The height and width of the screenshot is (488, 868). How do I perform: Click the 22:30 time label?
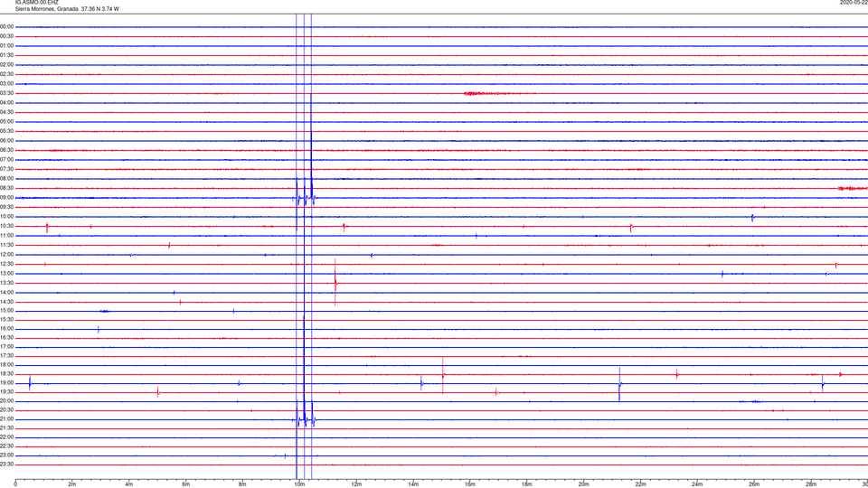pyautogui.click(x=6, y=446)
